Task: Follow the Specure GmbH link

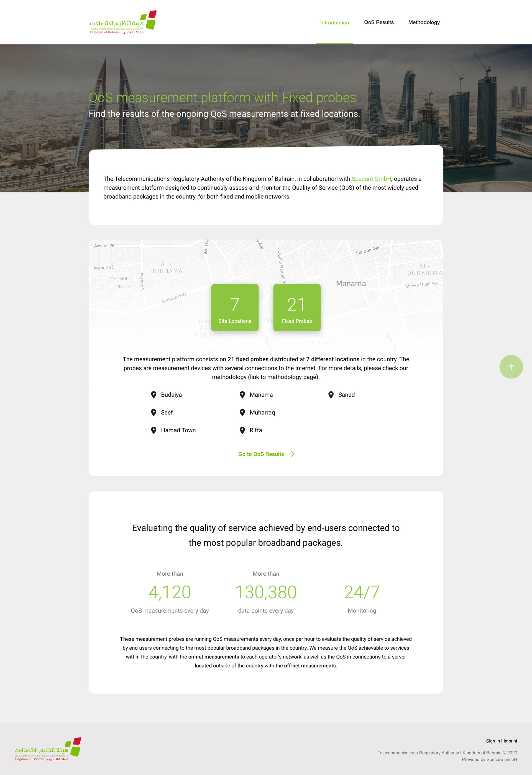Action: click(x=371, y=179)
